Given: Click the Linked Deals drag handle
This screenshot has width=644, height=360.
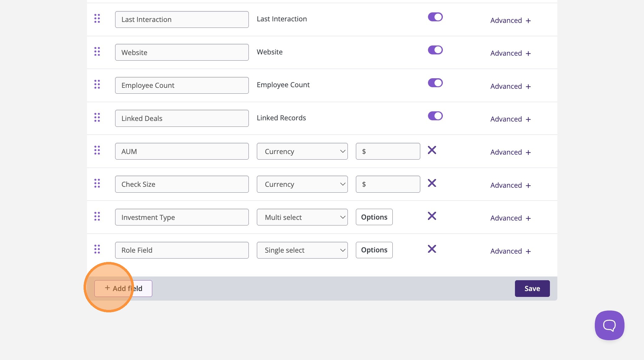Looking at the screenshot, I should [97, 118].
